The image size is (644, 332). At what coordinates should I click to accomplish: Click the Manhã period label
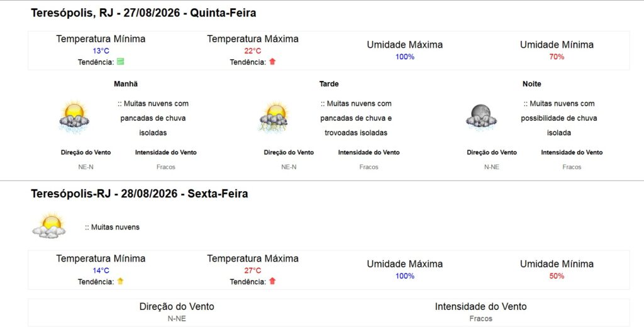126,84
